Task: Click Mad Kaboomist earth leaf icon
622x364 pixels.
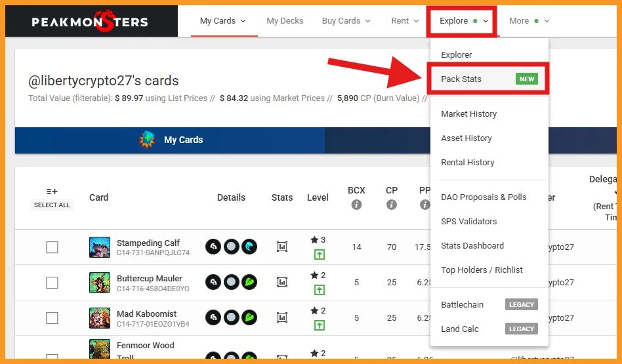Action: point(249,317)
